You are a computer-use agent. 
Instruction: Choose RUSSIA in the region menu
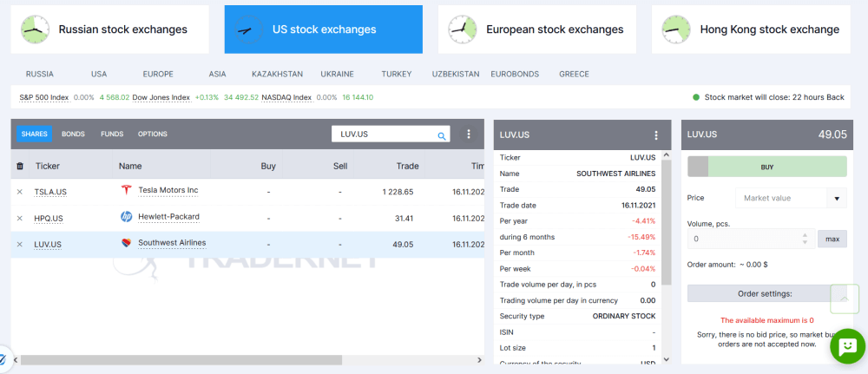40,74
